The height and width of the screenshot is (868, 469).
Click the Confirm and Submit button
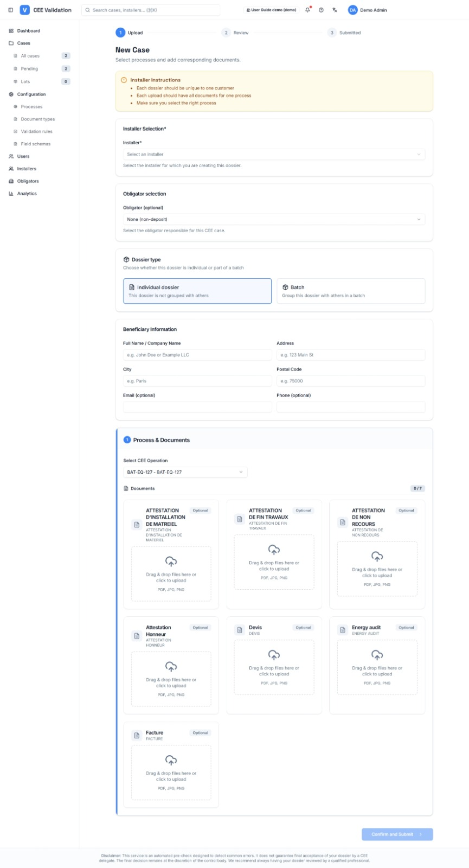[x=397, y=834]
